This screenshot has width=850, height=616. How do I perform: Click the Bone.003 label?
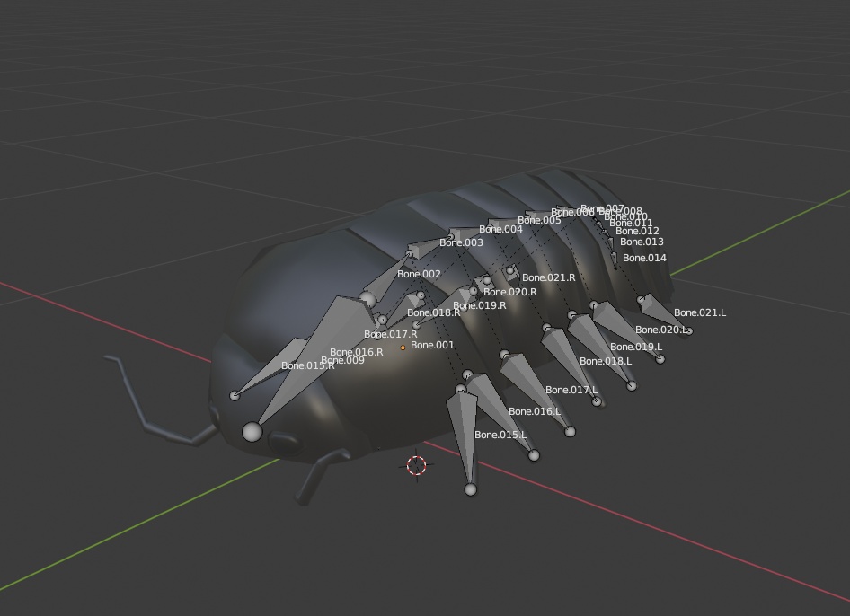[461, 242]
